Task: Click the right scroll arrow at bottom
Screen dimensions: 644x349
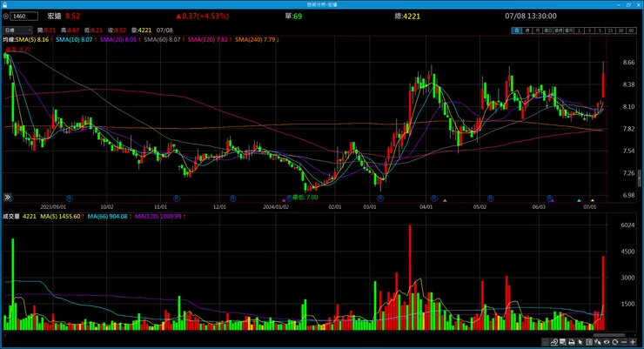Action: [634, 335]
